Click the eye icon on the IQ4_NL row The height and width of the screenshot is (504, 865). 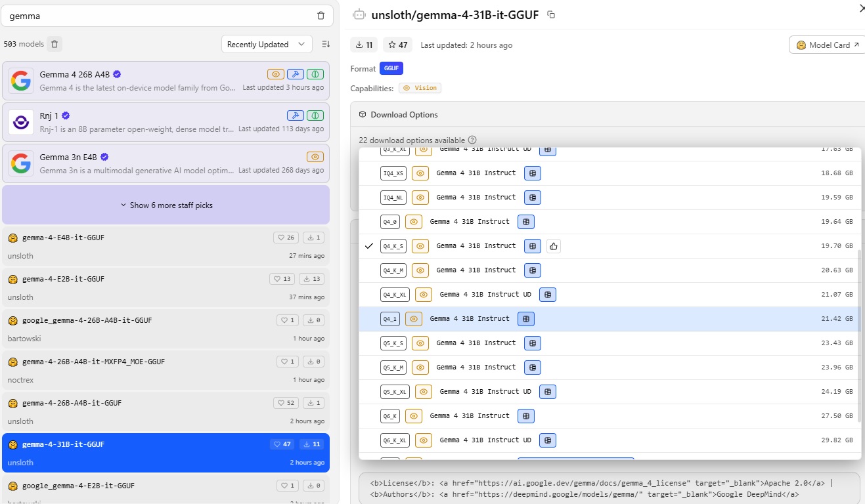420,198
